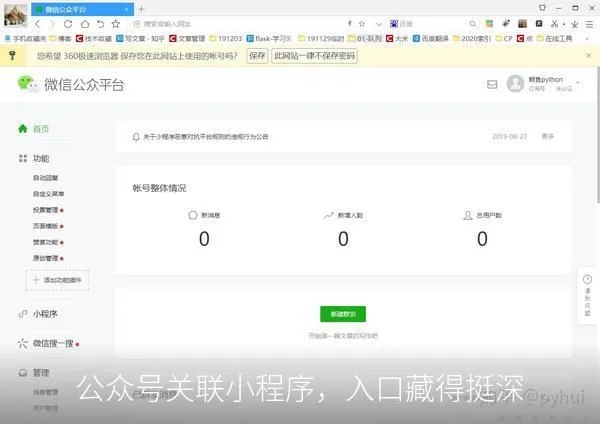Click the search magnifier icon
This screenshot has width=600, height=424.
473,24
